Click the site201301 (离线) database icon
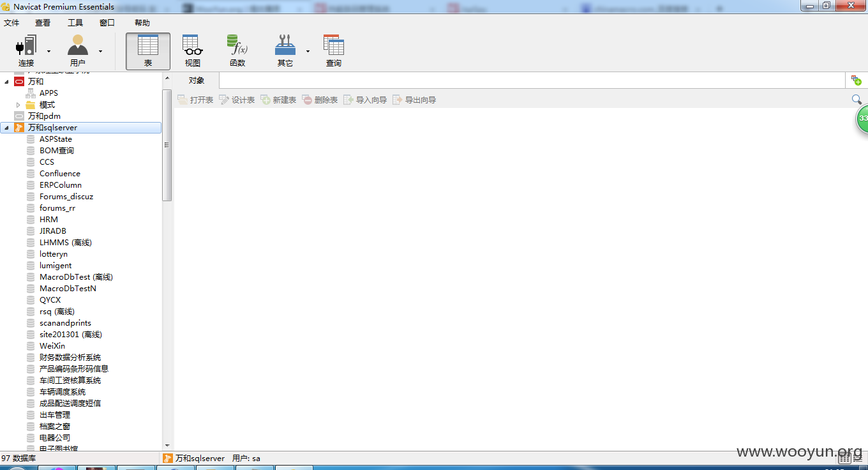The height and width of the screenshot is (470, 868). 31,335
